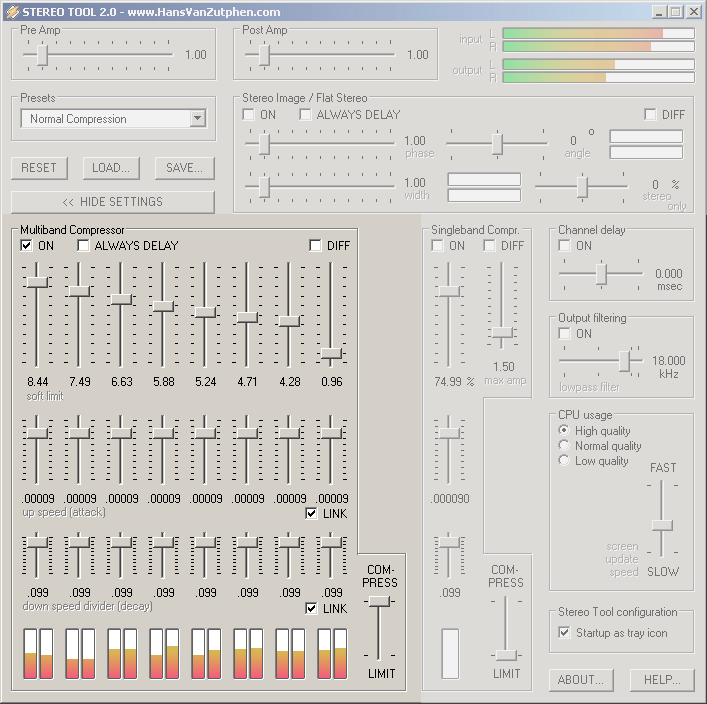The width and height of the screenshot is (707, 704).
Task: Click the LOAD... button
Action: click(111, 168)
